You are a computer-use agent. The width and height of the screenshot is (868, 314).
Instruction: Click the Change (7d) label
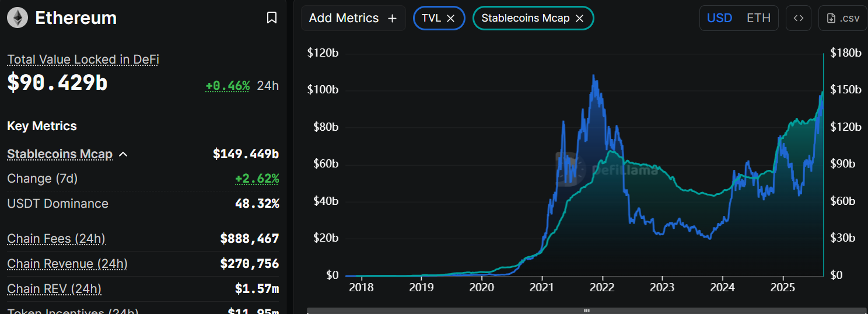(42, 179)
